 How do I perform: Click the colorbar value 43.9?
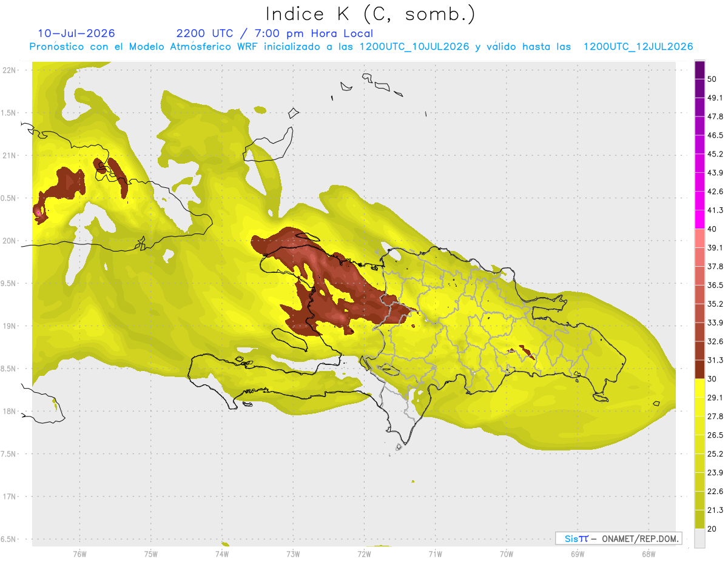click(x=715, y=173)
